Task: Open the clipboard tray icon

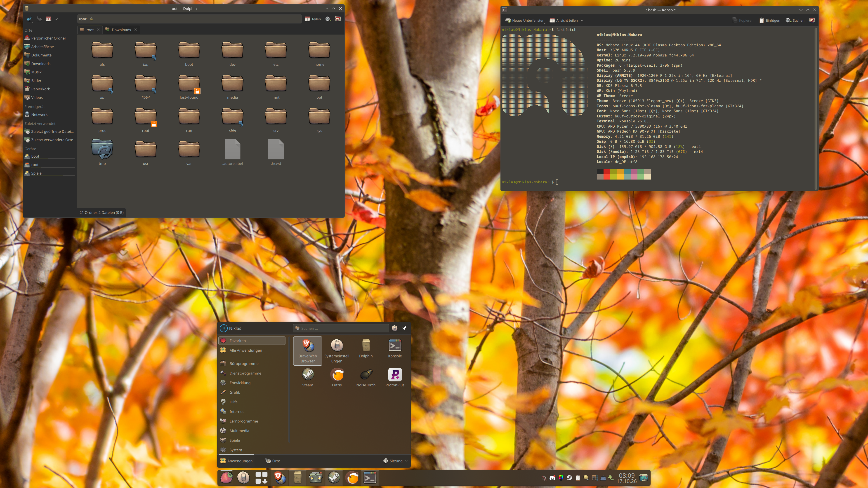Action: point(578,478)
